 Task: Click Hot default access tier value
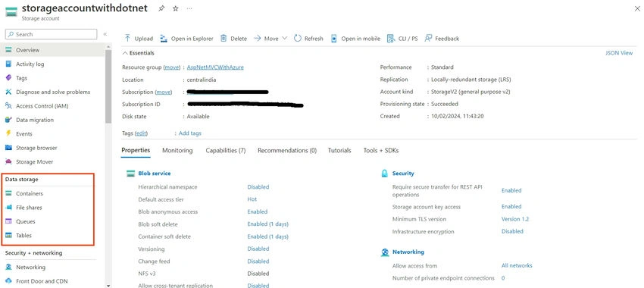coord(252,199)
